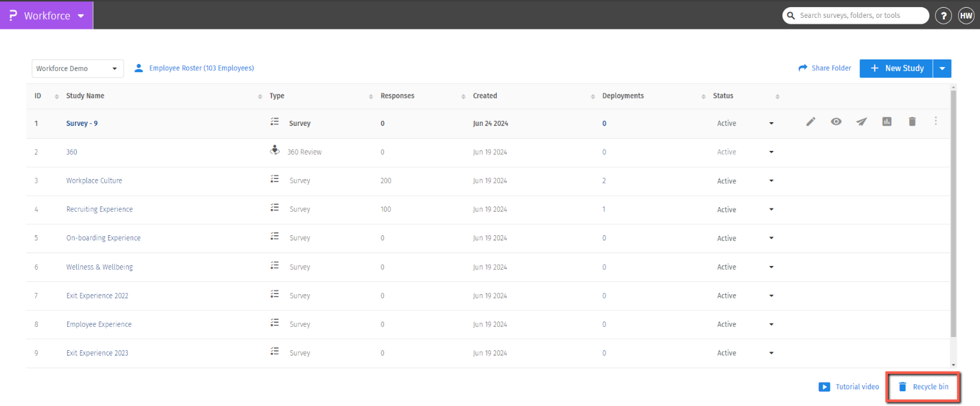Click the Share Folder link
The image size is (980, 406).
point(824,68)
